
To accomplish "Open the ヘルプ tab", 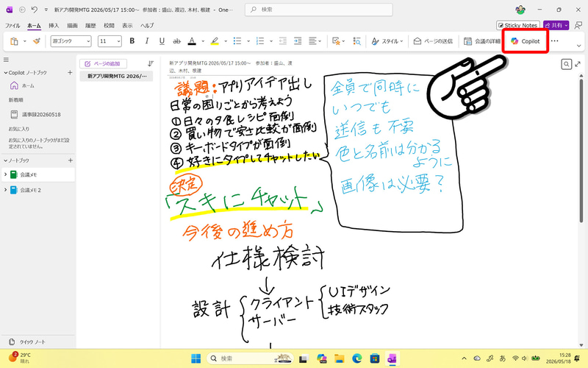I will click(x=147, y=26).
